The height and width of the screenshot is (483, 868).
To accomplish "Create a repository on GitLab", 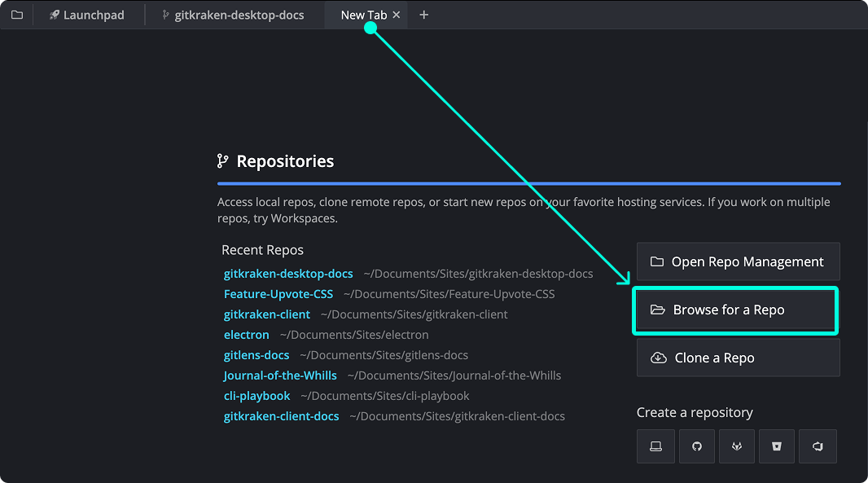I will click(x=736, y=446).
